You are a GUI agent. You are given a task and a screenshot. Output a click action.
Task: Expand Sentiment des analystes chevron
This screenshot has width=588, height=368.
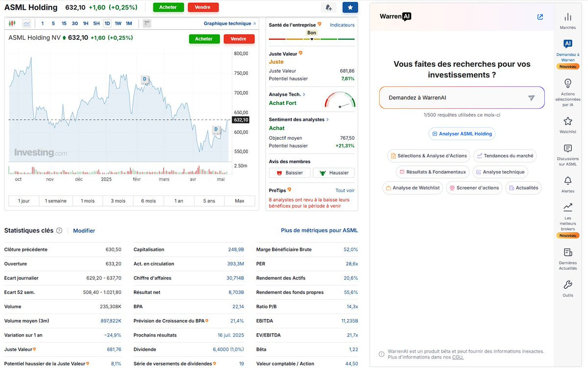pos(328,120)
